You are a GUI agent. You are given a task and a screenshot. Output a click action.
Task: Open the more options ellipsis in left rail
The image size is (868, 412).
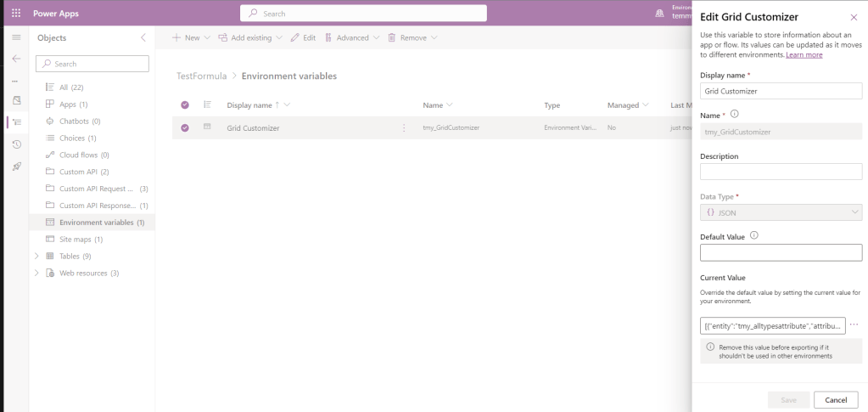pyautogui.click(x=15, y=81)
